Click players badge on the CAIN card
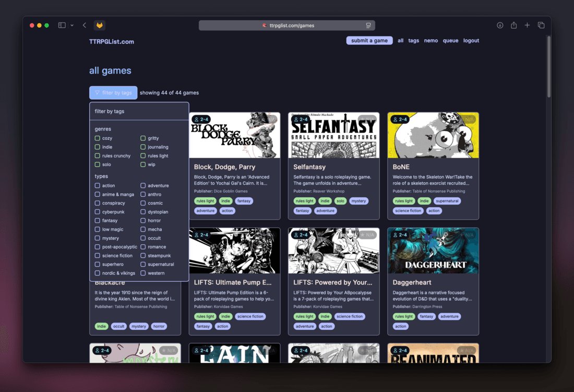This screenshot has height=392, width=574. 201,351
